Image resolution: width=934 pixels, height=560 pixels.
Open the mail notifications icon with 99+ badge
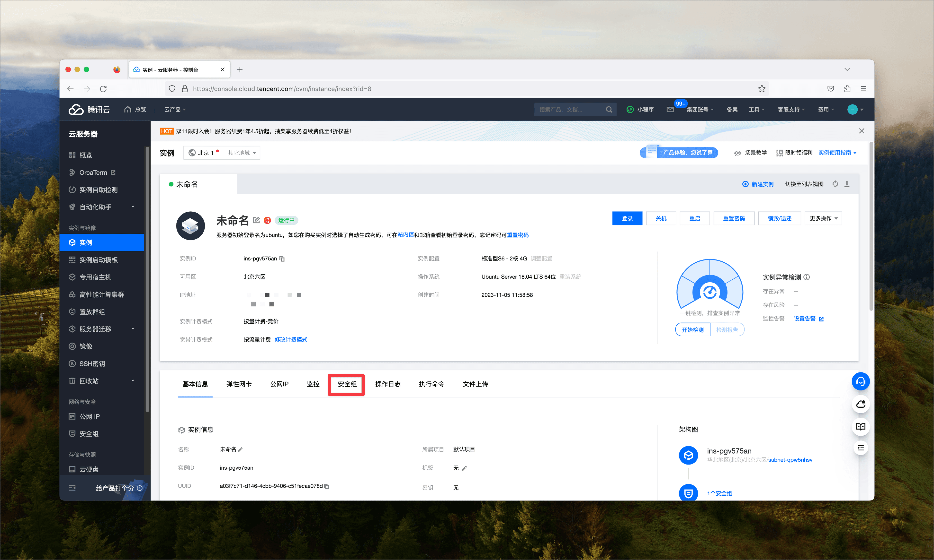tap(670, 109)
